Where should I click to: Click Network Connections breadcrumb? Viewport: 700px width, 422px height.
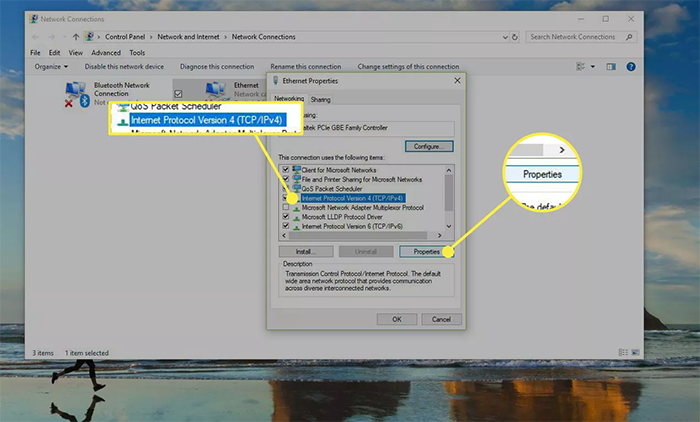tap(263, 37)
